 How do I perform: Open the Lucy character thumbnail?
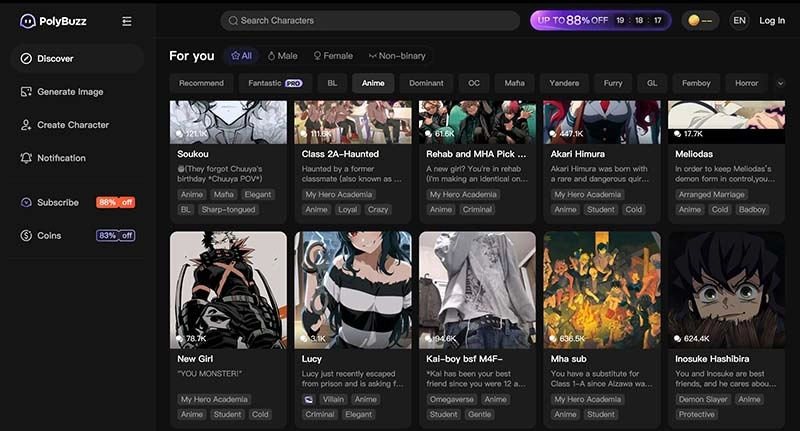pyautogui.click(x=353, y=290)
